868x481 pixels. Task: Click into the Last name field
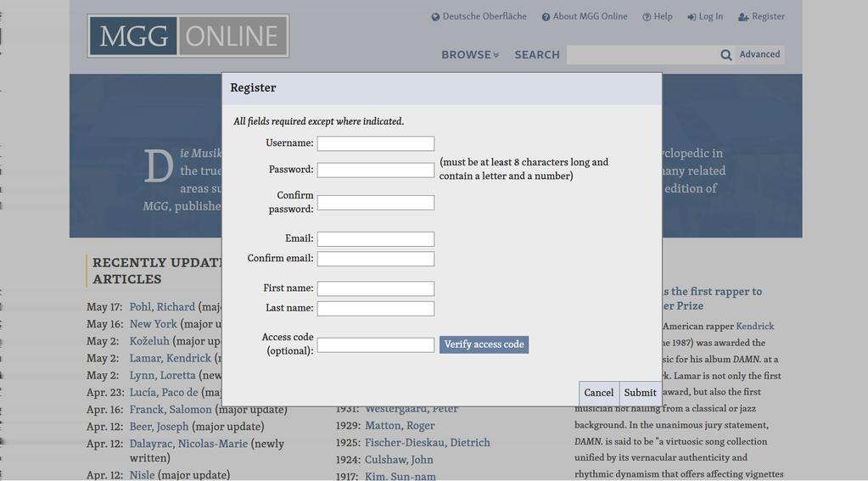(375, 308)
